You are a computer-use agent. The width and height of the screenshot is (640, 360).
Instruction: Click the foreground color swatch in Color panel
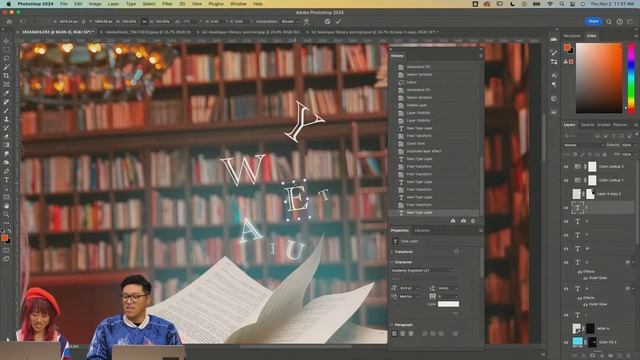coord(567,47)
